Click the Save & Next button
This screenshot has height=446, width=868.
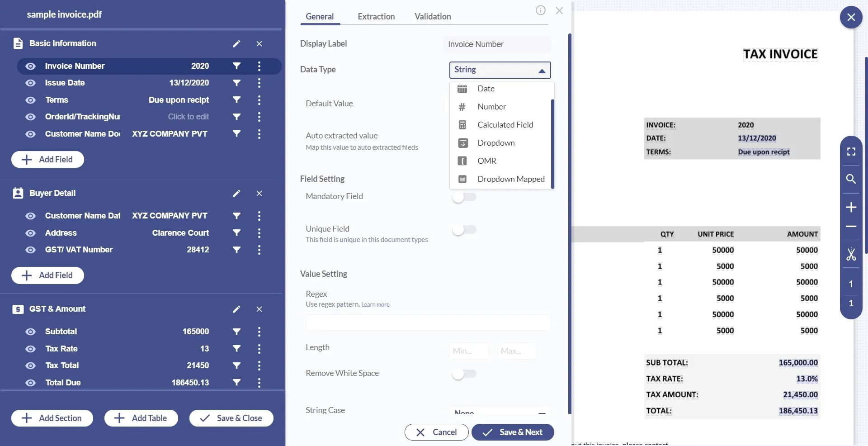tap(512, 432)
